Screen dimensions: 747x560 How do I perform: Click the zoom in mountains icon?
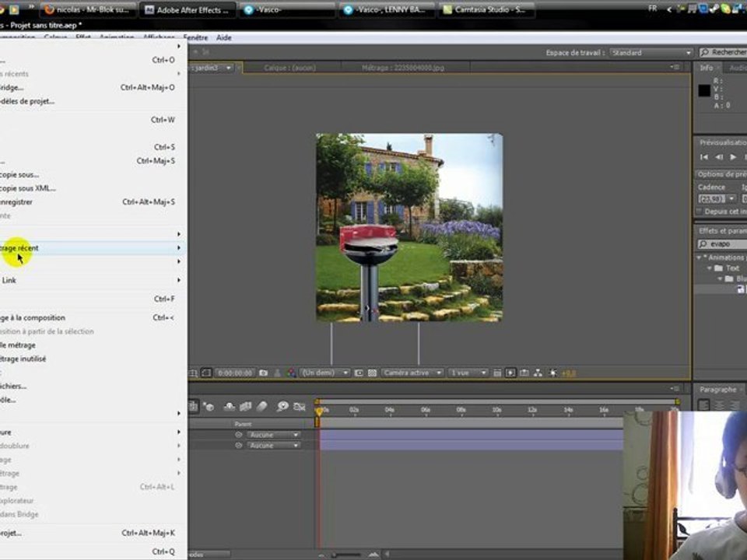click(x=373, y=555)
